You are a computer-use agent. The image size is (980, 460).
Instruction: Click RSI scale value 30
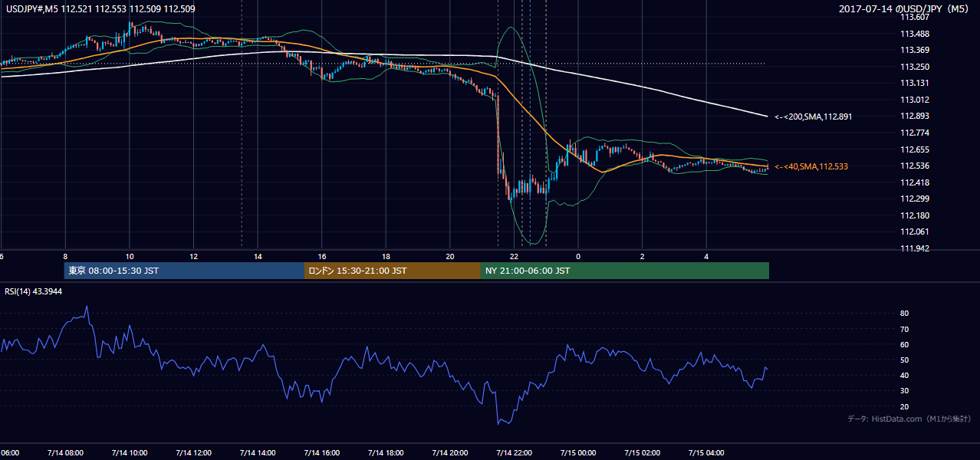click(905, 391)
